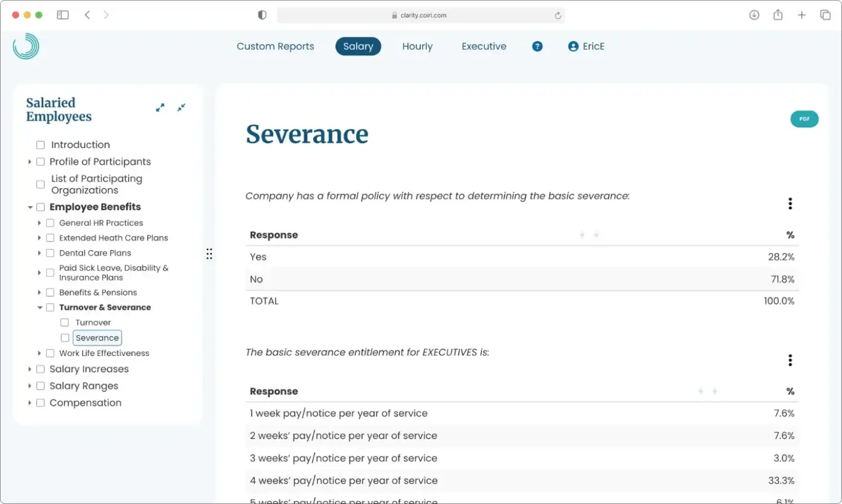The height and width of the screenshot is (504, 842).
Task: Collapse the Turnover & Severance tree section
Action: [x=40, y=307]
